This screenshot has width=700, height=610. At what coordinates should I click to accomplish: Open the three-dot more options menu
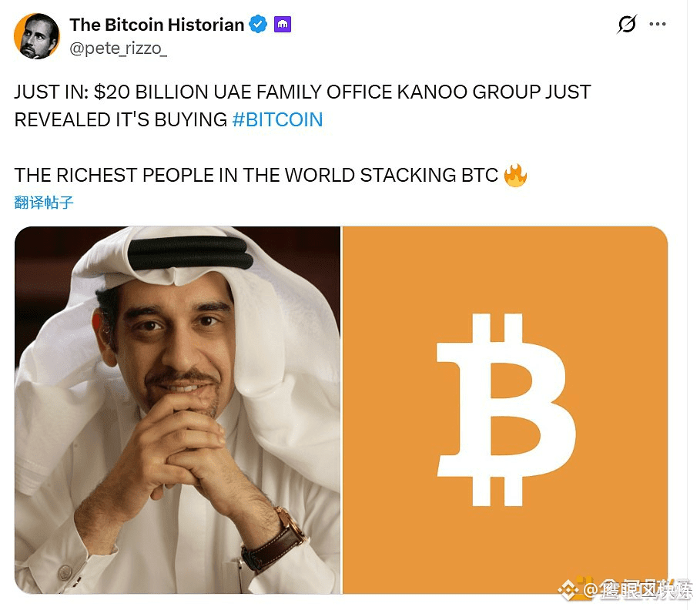[x=658, y=24]
